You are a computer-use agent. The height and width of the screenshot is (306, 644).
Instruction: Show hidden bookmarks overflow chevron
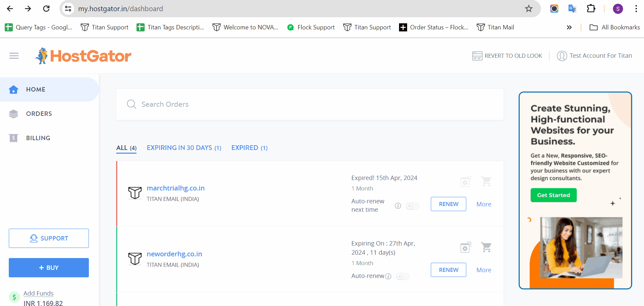569,27
